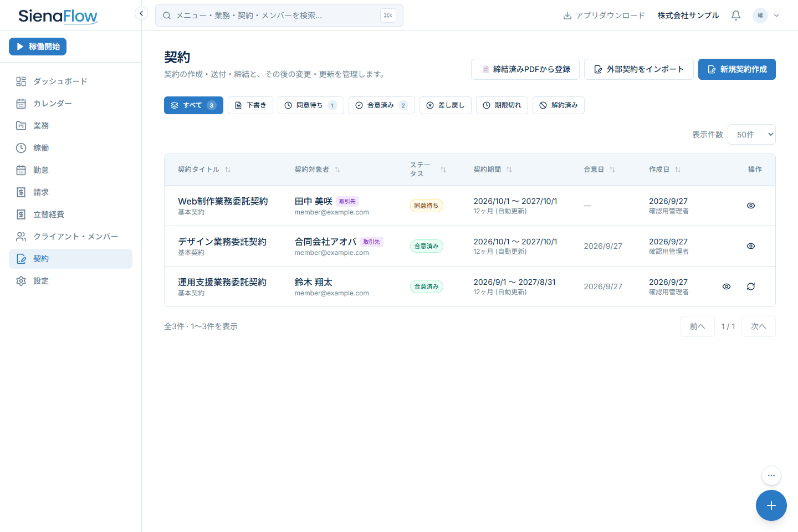Screen dimensions: 798x532
Task: Select the 下書き filter tab
Action: click(250, 105)
